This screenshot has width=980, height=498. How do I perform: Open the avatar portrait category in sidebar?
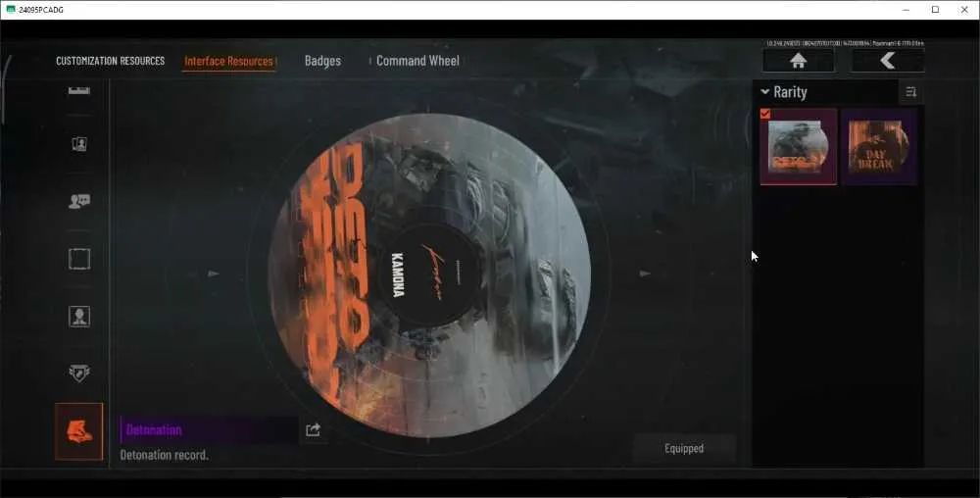pyautogui.click(x=79, y=317)
